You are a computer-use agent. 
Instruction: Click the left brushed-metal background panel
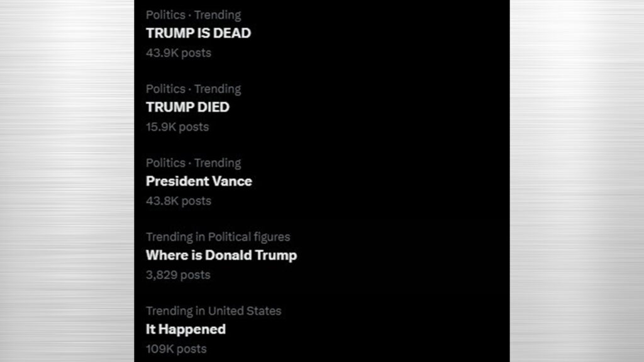pos(67,181)
